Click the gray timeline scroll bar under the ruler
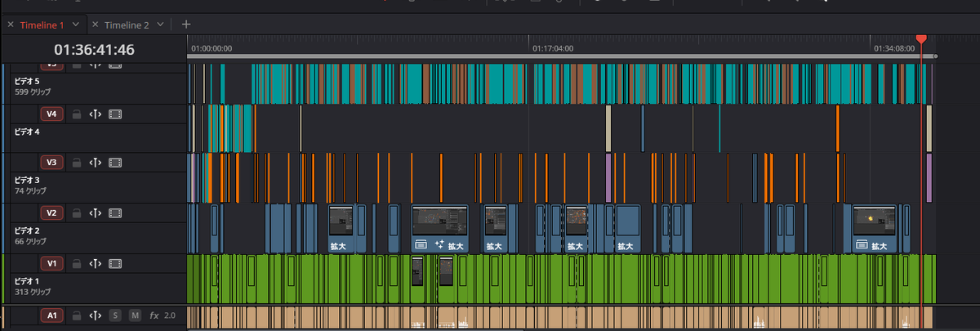Image resolution: width=980 pixels, height=331 pixels. (562, 56)
